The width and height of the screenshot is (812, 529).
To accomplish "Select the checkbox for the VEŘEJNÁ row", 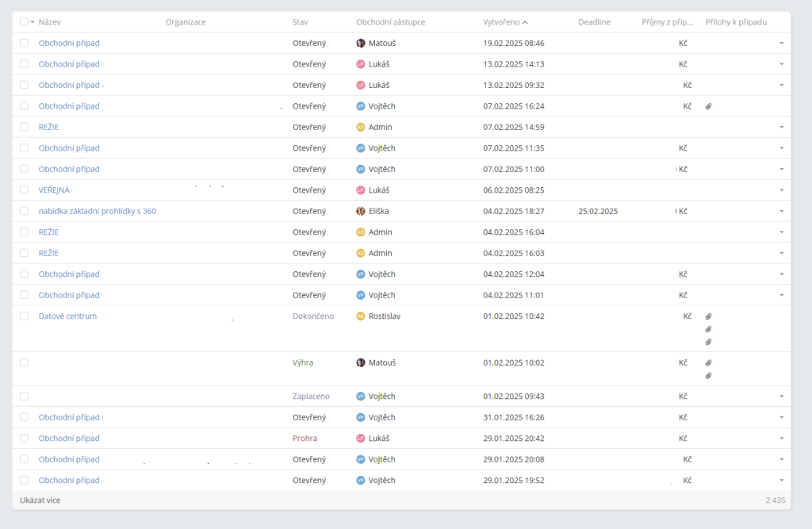I will pyautogui.click(x=24, y=190).
